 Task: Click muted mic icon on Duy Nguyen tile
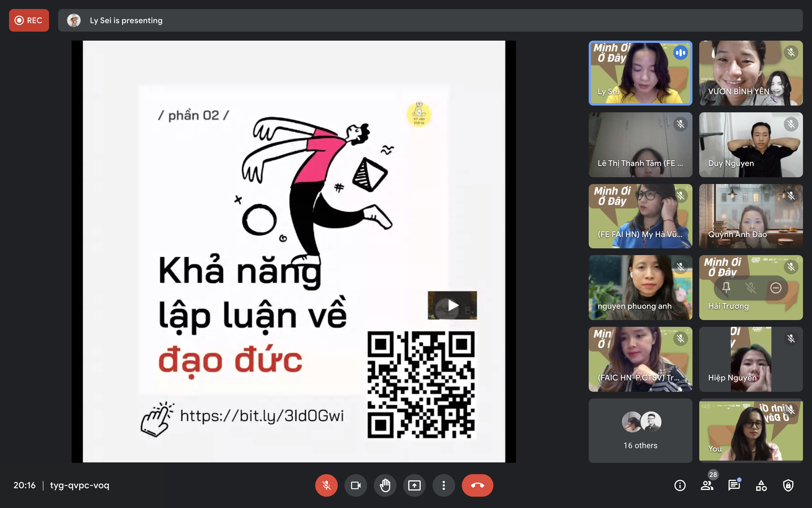click(791, 124)
